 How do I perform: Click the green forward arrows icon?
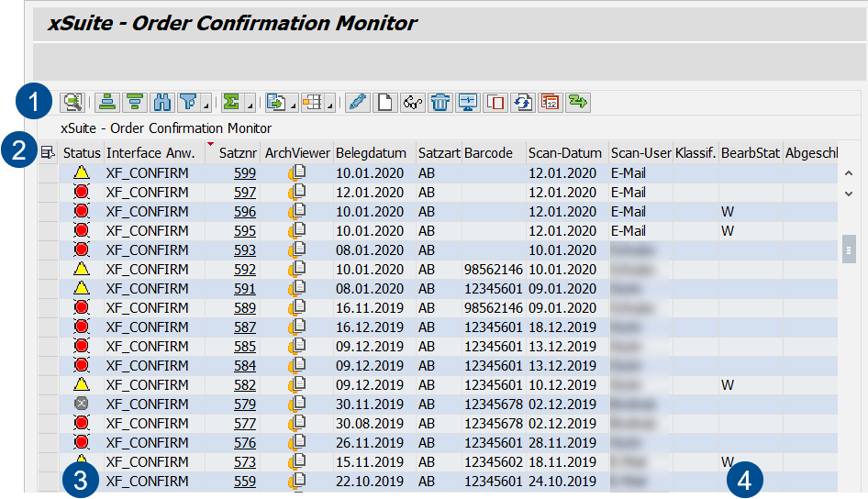[x=578, y=103]
